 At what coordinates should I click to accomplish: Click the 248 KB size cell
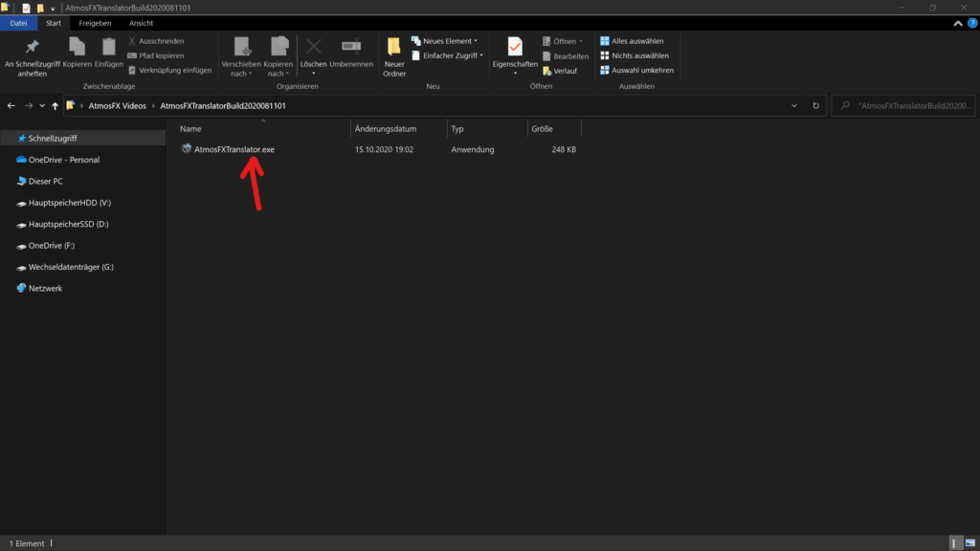point(564,149)
